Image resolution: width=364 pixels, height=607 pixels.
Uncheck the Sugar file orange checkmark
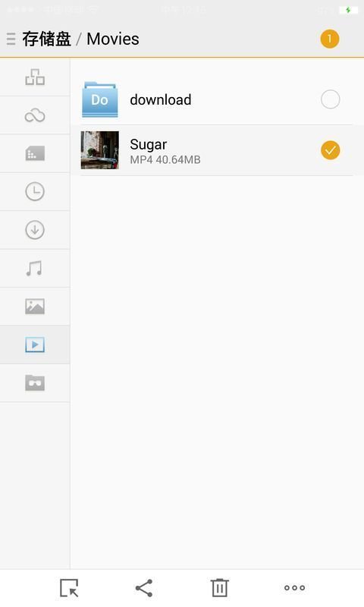pyautogui.click(x=331, y=150)
